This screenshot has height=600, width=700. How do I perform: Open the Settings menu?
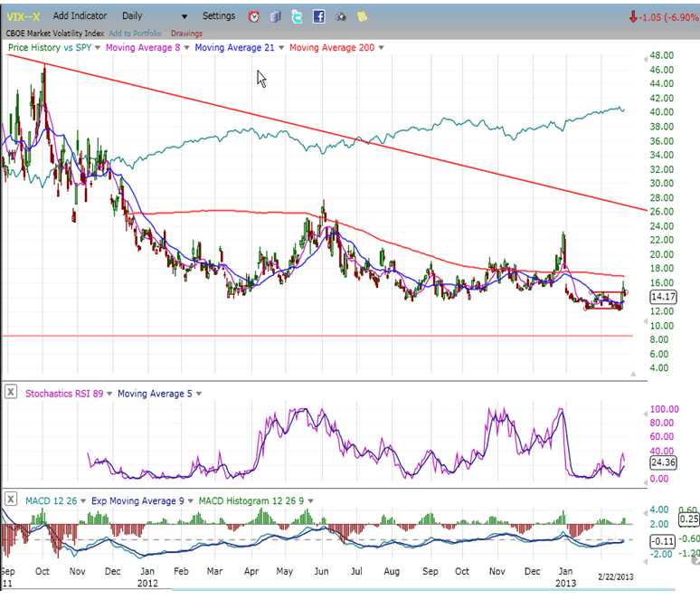pos(218,16)
